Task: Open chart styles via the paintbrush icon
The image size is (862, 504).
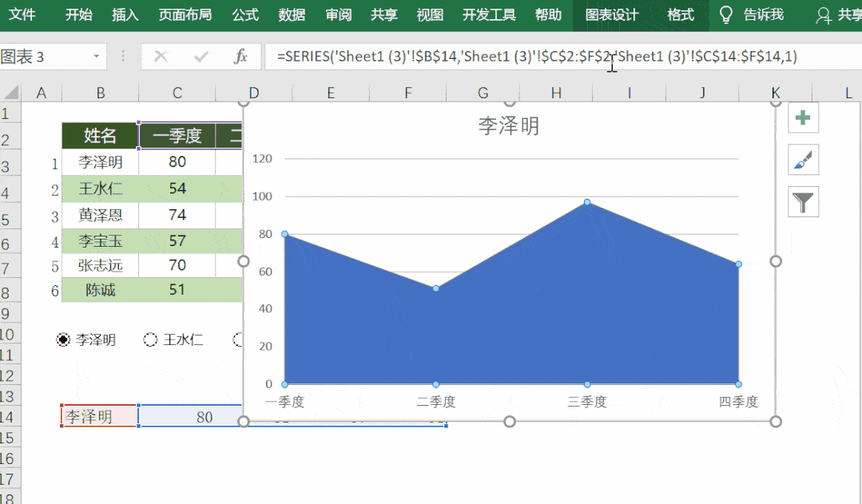Action: pos(802,160)
